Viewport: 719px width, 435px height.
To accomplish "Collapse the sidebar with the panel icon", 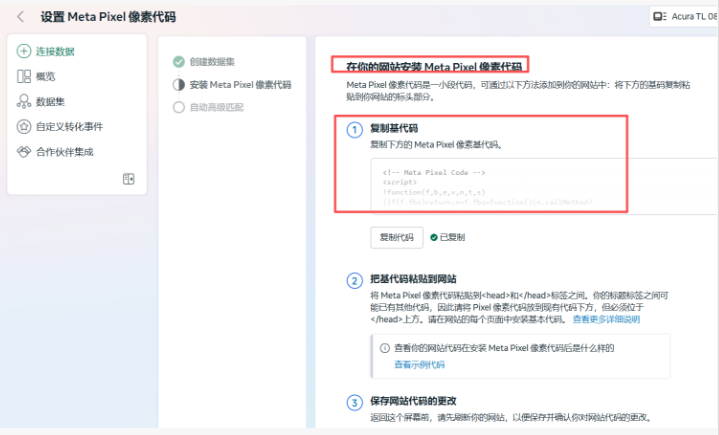I will (x=128, y=179).
